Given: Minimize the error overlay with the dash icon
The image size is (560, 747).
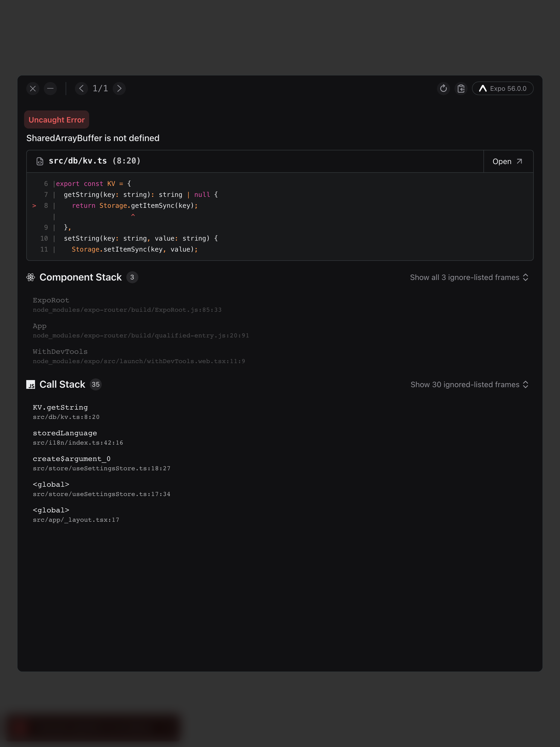Looking at the screenshot, I should click(50, 89).
